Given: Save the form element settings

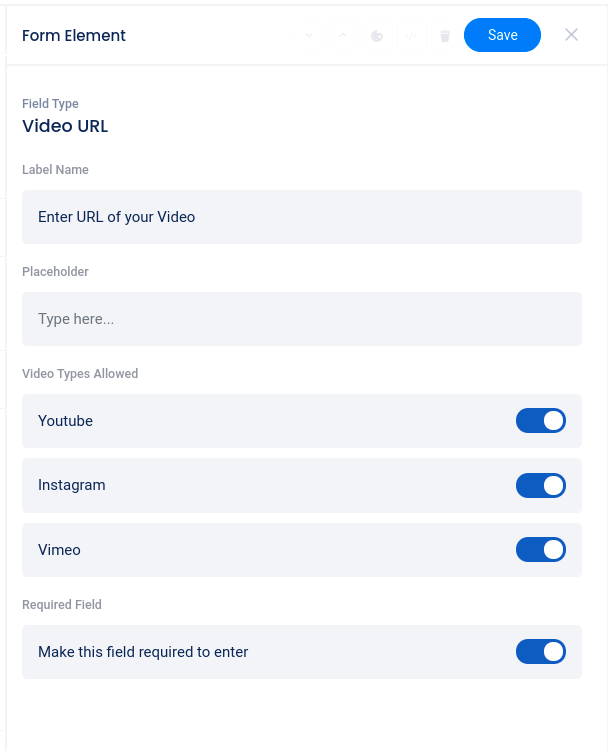Looking at the screenshot, I should (502, 35).
